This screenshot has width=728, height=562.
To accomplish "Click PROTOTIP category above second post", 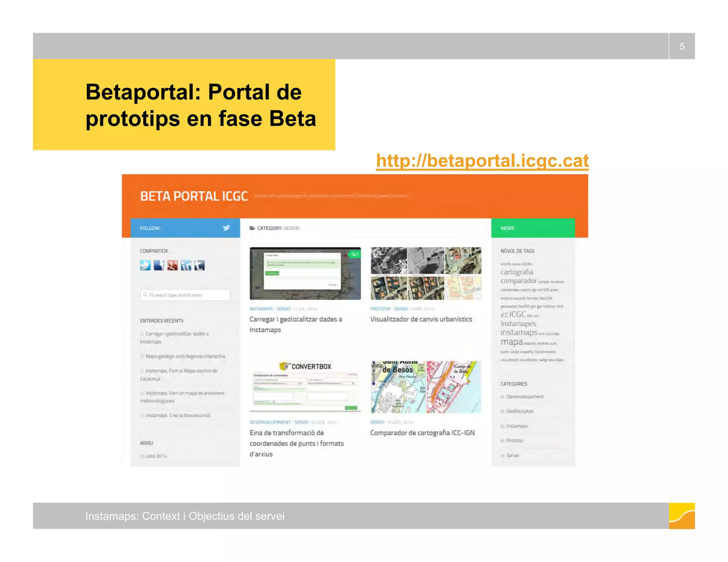I will (380, 309).
